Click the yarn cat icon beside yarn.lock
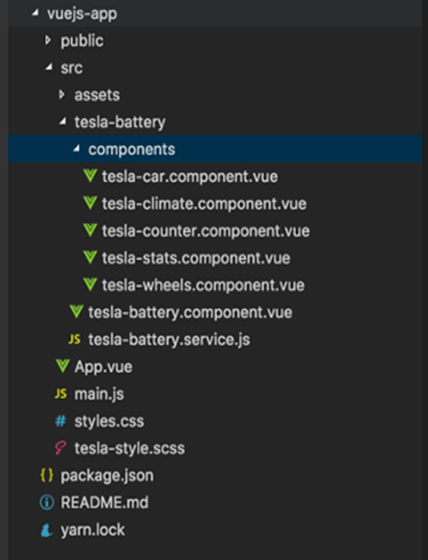Viewport: 428px width, 560px height. click(47, 530)
